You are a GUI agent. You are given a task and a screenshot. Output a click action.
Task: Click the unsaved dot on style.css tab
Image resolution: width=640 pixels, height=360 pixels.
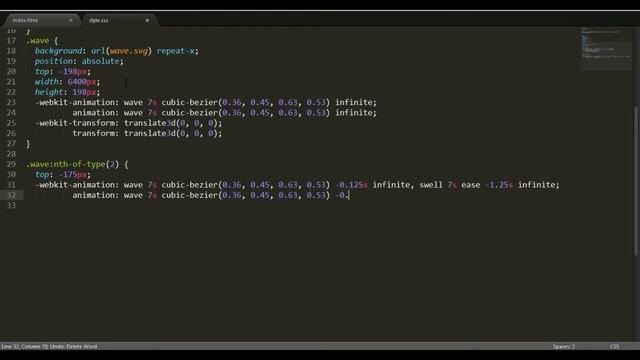click(147, 20)
